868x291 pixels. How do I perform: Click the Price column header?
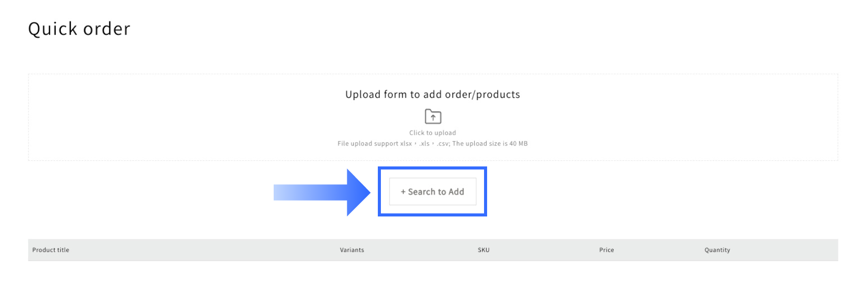click(607, 250)
